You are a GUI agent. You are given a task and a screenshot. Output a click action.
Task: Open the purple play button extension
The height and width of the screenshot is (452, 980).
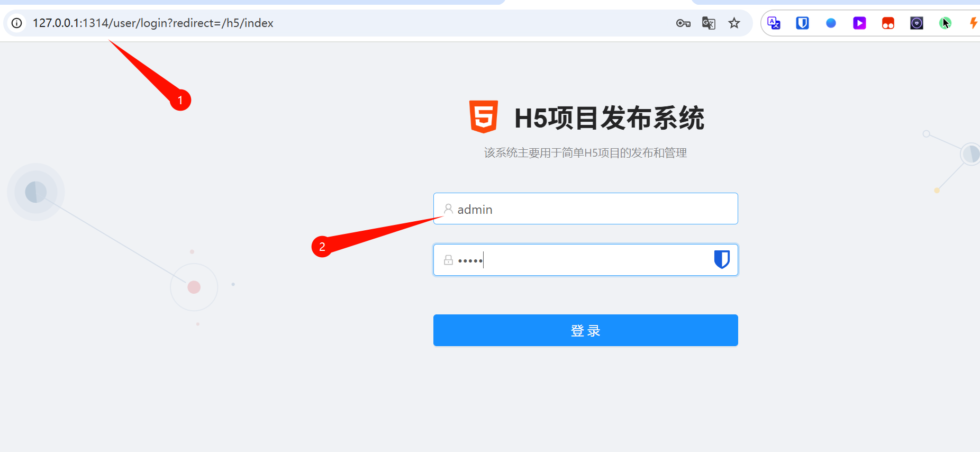859,23
